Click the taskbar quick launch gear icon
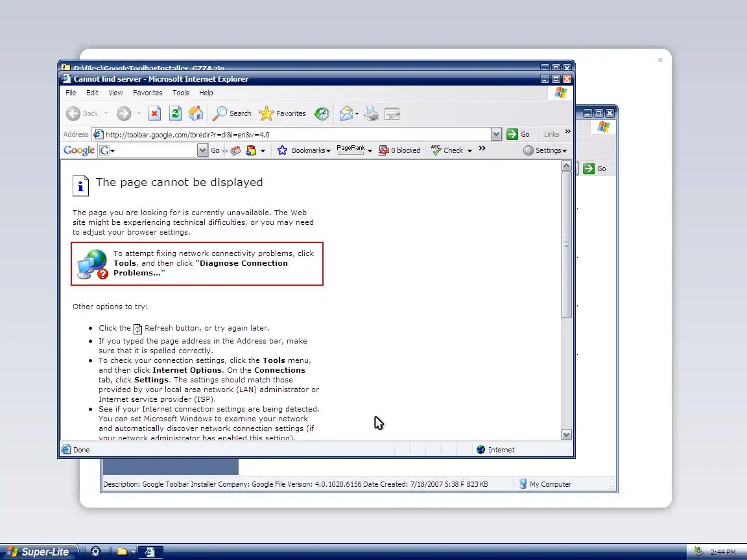Viewport: 747px width, 560px height. click(95, 552)
